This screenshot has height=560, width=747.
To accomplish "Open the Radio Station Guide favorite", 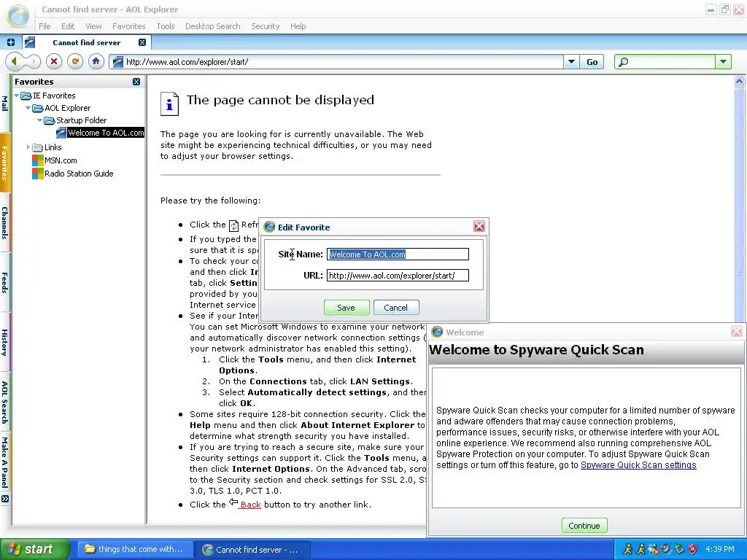I will [79, 174].
